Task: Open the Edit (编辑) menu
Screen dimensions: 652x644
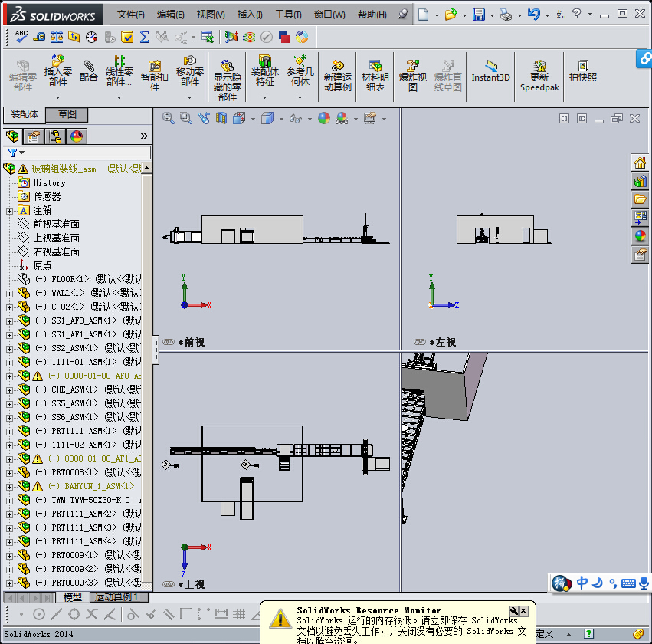Action: (x=171, y=15)
